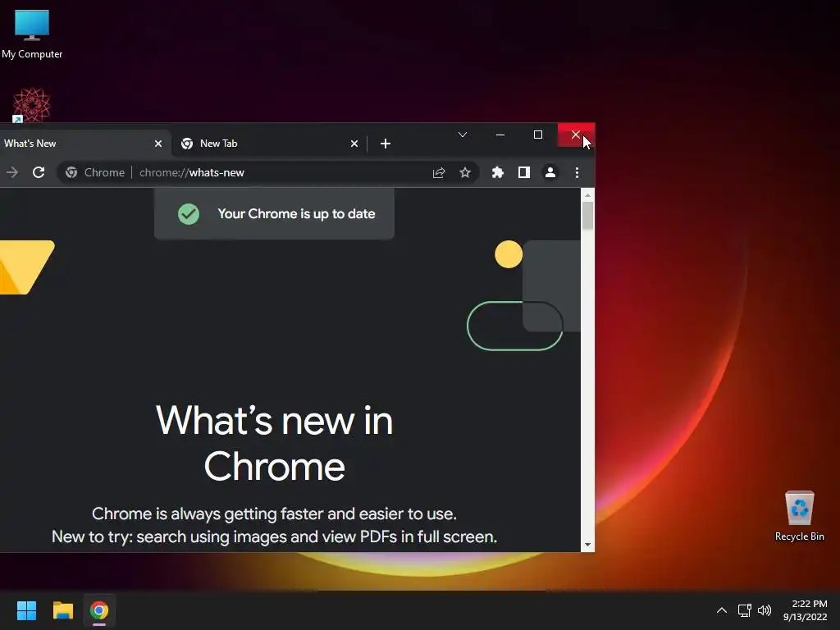Select the red pattern desktop shortcut
This screenshot has width=840, height=630.
pos(31,105)
